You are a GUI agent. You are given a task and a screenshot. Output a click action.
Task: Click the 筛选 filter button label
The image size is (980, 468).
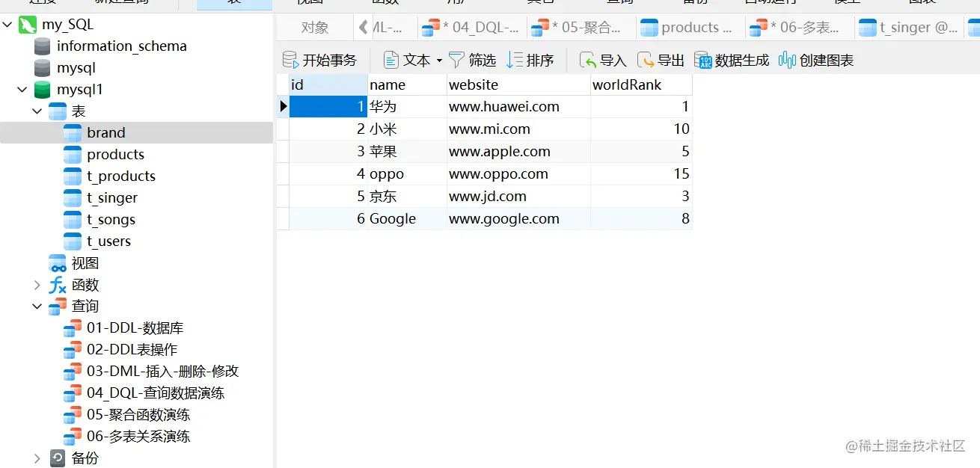[x=483, y=61]
